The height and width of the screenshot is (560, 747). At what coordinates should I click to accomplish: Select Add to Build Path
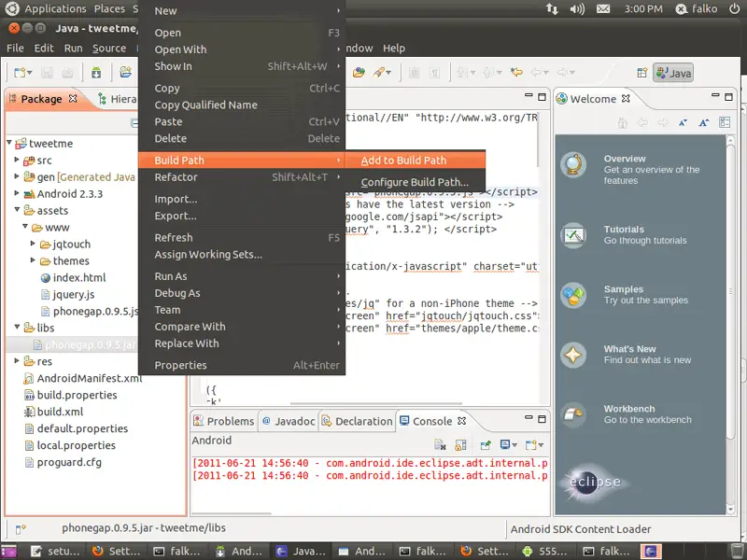point(416,160)
